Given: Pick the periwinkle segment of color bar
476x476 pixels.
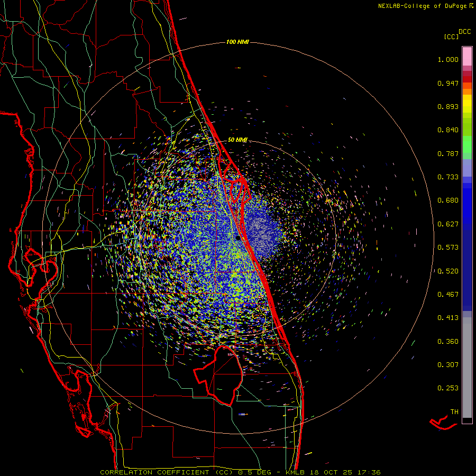Looking at the screenshot, I should [x=467, y=168].
